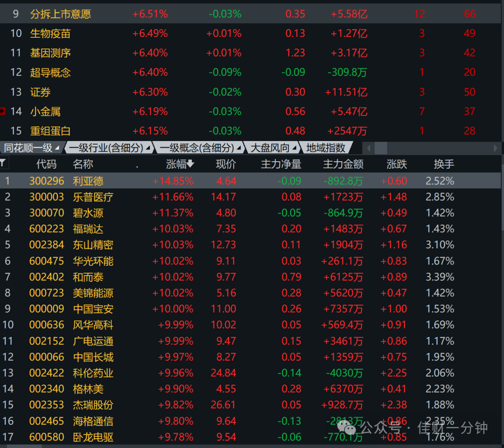Click the 涨幅 sort descending arrow
504x448 pixels.
(x=190, y=164)
